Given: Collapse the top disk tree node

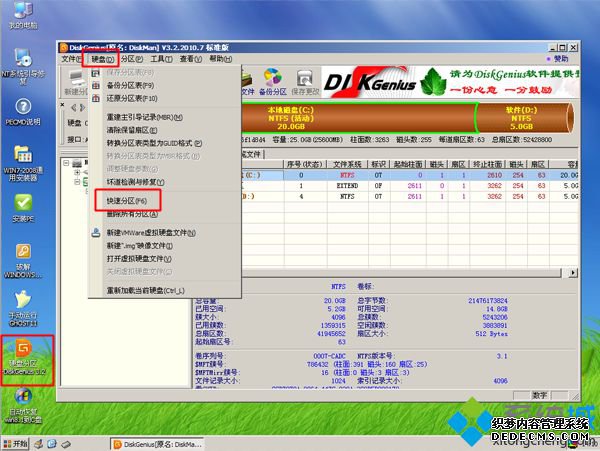Looking at the screenshot, I should [66, 163].
